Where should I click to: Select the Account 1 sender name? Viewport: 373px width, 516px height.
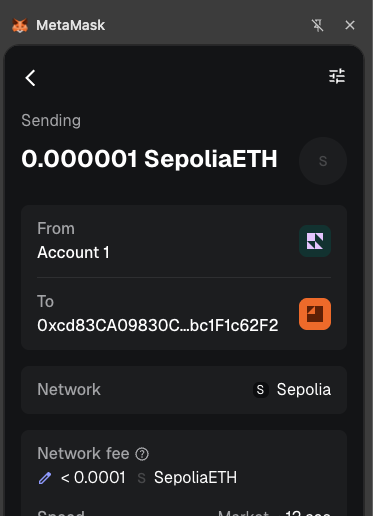click(73, 252)
